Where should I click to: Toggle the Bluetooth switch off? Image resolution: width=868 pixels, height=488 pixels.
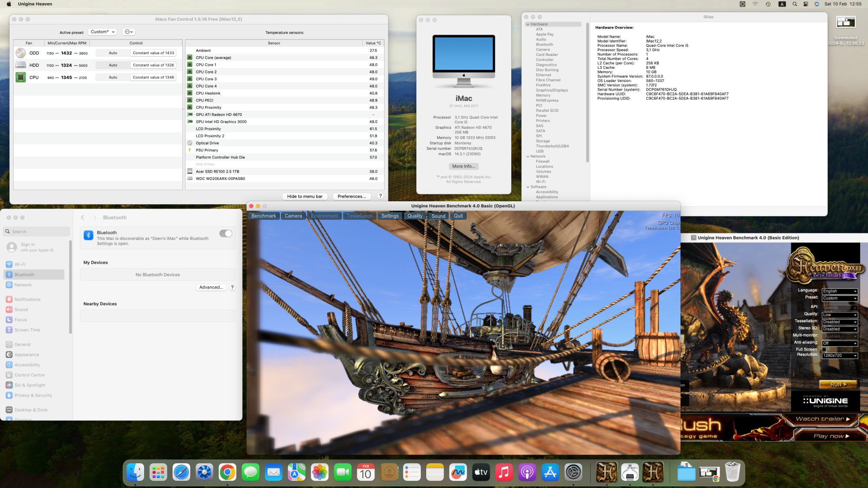pos(225,234)
